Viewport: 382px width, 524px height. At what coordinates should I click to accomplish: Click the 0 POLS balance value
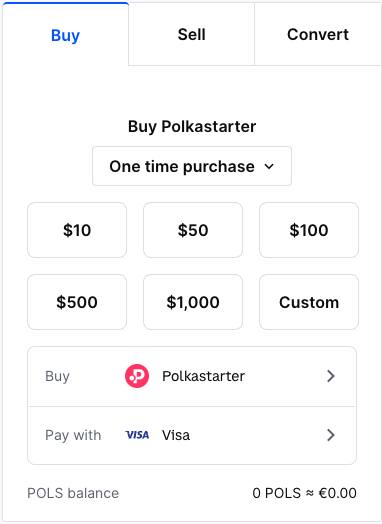tap(304, 493)
